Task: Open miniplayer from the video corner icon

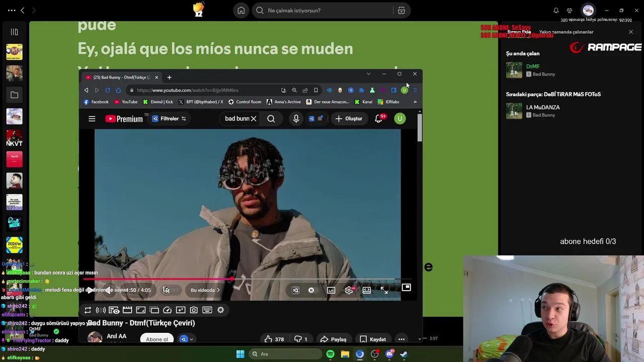Action: pos(406,288)
